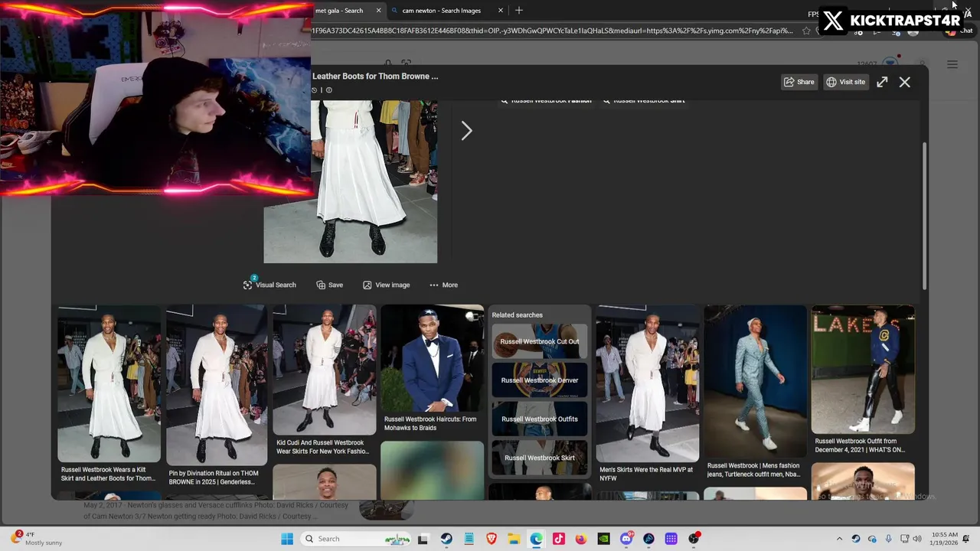Image resolution: width=980 pixels, height=551 pixels.
Task: Click the 'Leather Boots for Thom Browne ...' title
Action: coord(375,77)
